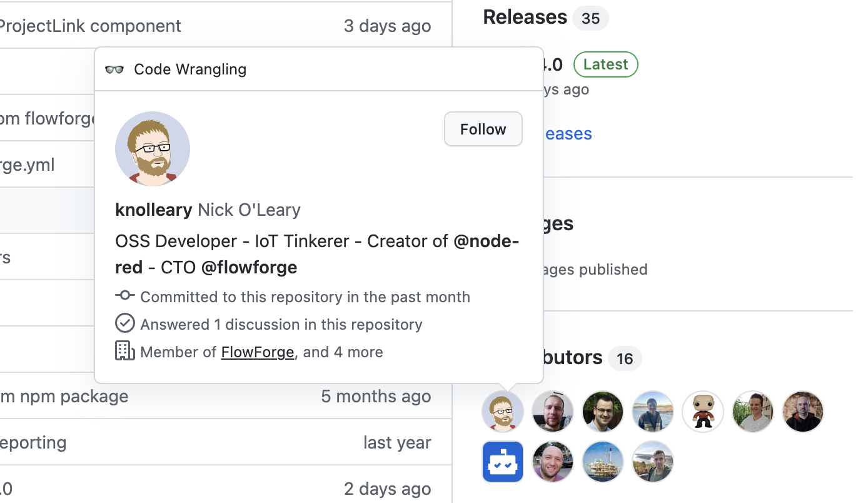Click 'Committed to this repository in the past month'
Screen dimensions: 868x503
305,297
